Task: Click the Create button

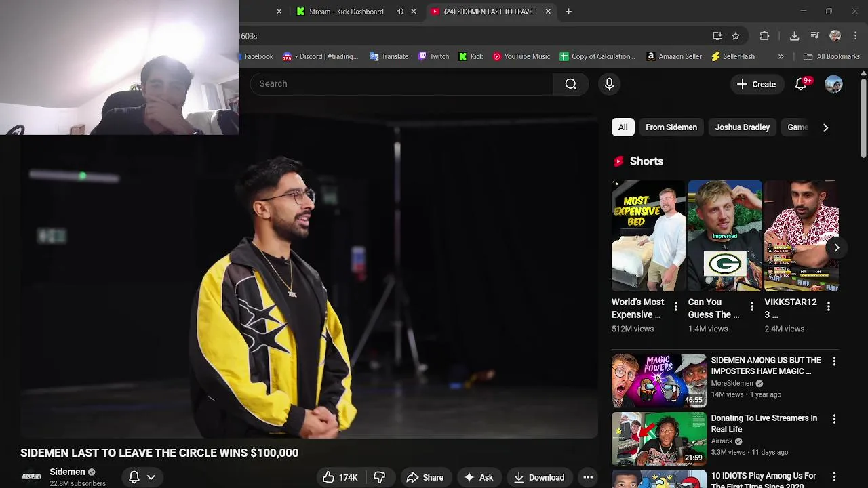Action: [x=756, y=84]
